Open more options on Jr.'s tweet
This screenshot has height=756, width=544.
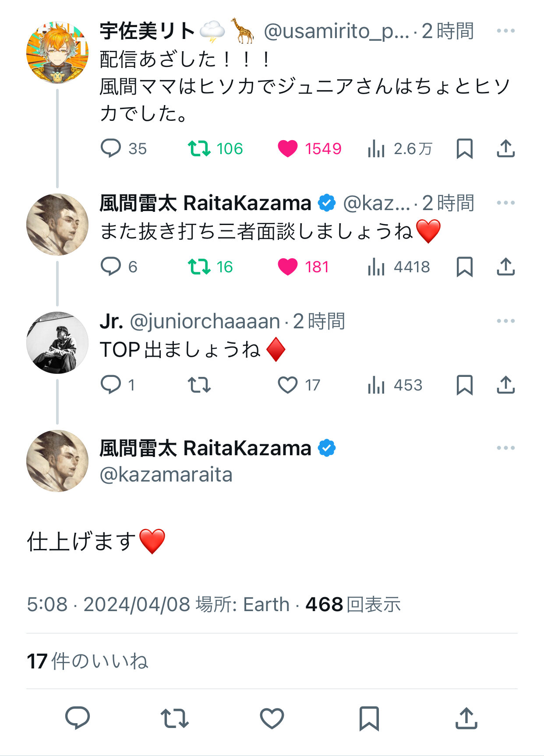tap(505, 321)
